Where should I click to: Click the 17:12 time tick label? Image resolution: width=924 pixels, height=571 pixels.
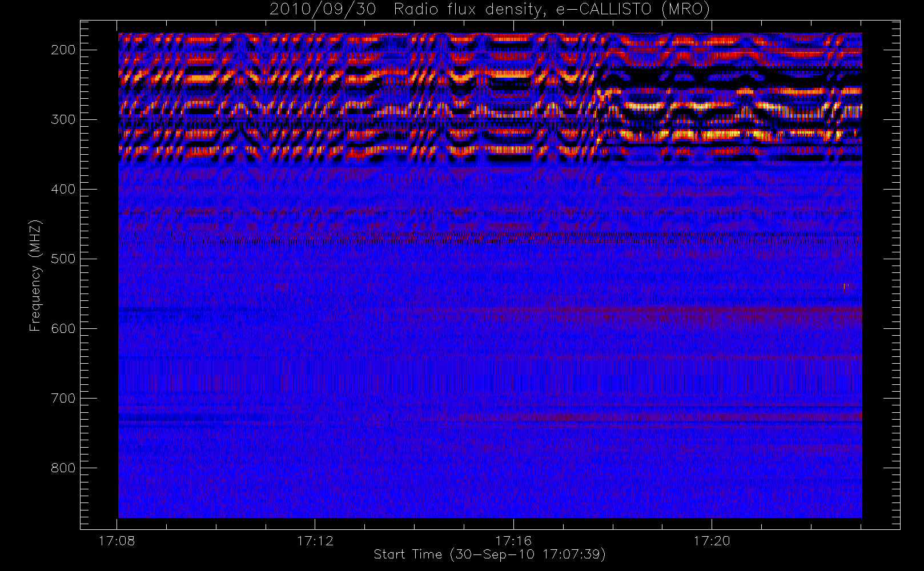click(x=315, y=541)
